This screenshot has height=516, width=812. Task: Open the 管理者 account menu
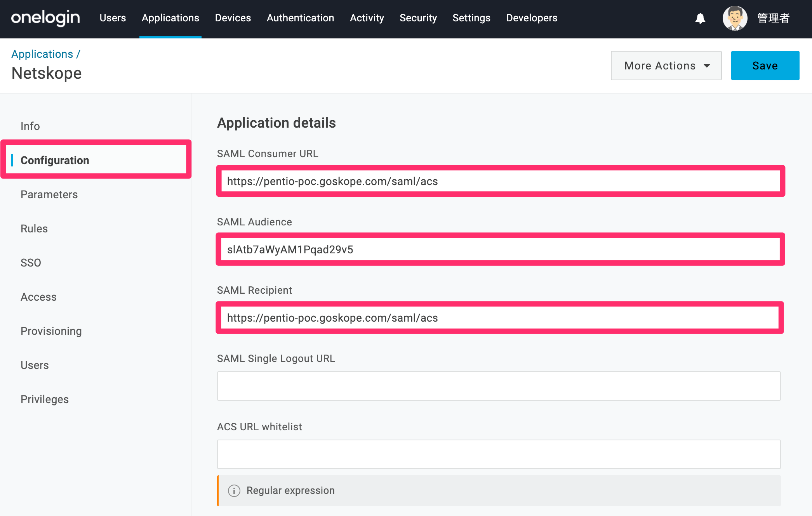(x=773, y=18)
